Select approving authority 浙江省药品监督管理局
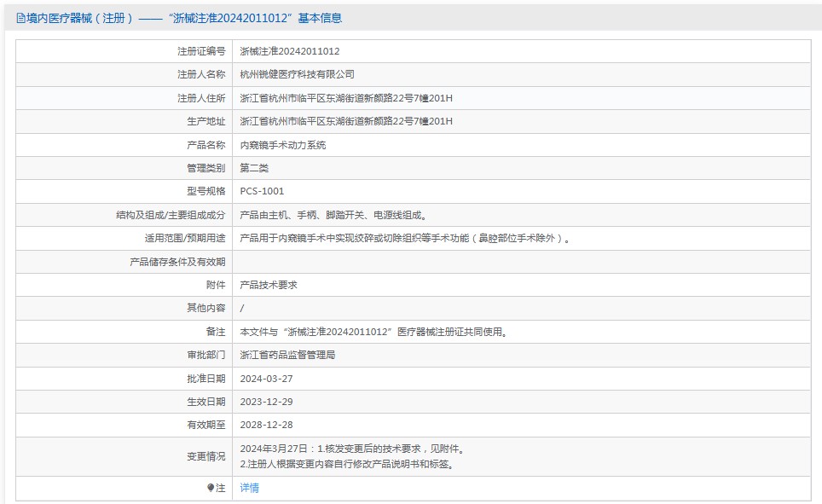Image resolution: width=822 pixels, height=504 pixels. click(288, 355)
